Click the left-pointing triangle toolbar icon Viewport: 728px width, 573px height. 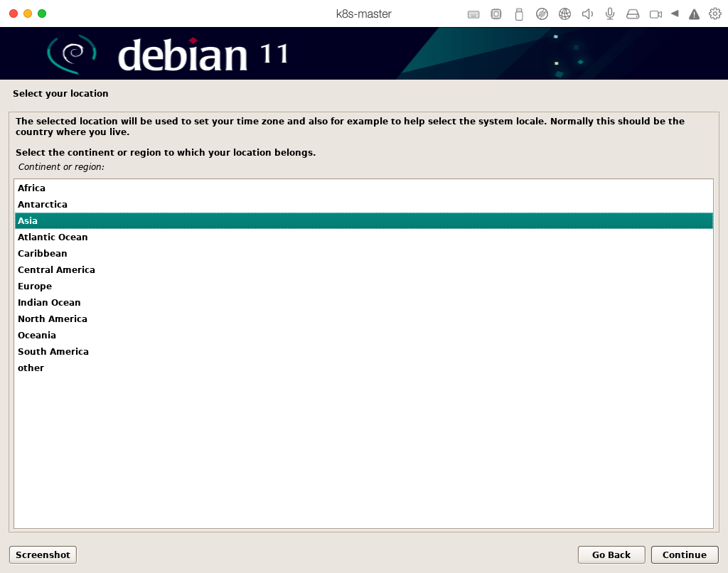pyautogui.click(x=675, y=14)
